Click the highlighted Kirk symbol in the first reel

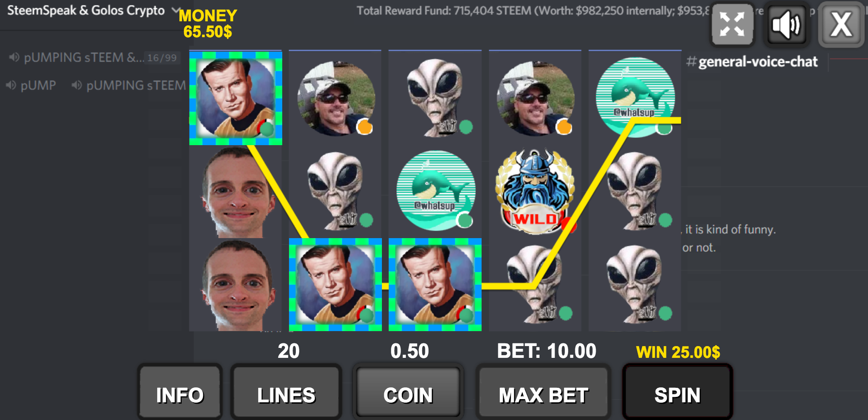coord(236,98)
